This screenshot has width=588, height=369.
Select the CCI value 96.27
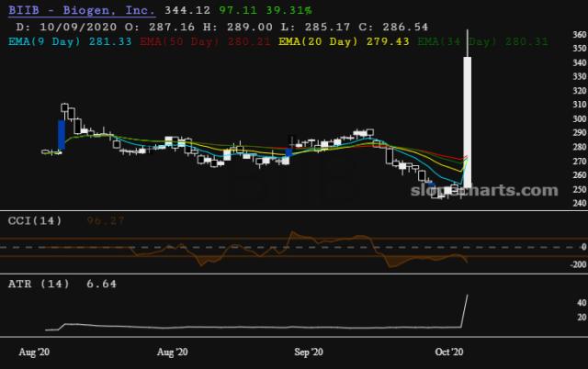(x=106, y=220)
